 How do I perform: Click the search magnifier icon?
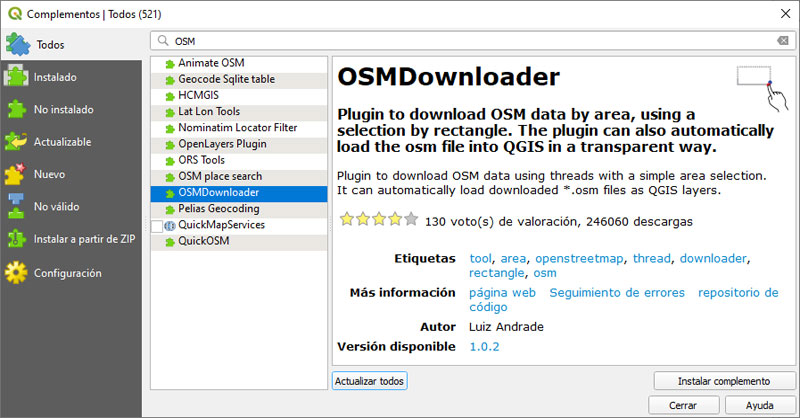click(x=163, y=40)
